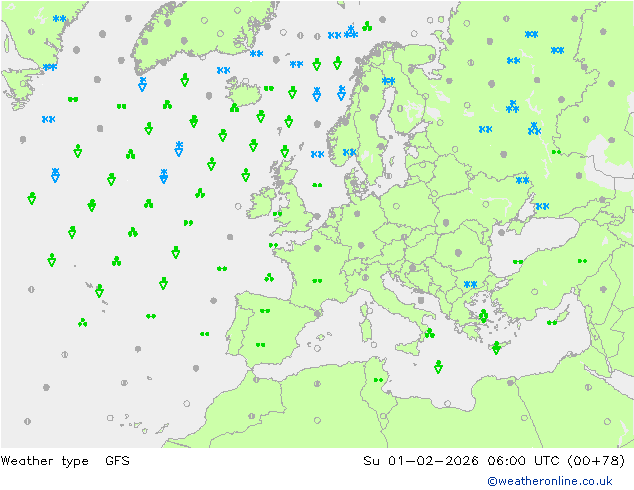Screen dimensions: 634x490
Task: Select the blue snow symbol over northern Sweden
Action: point(388,81)
